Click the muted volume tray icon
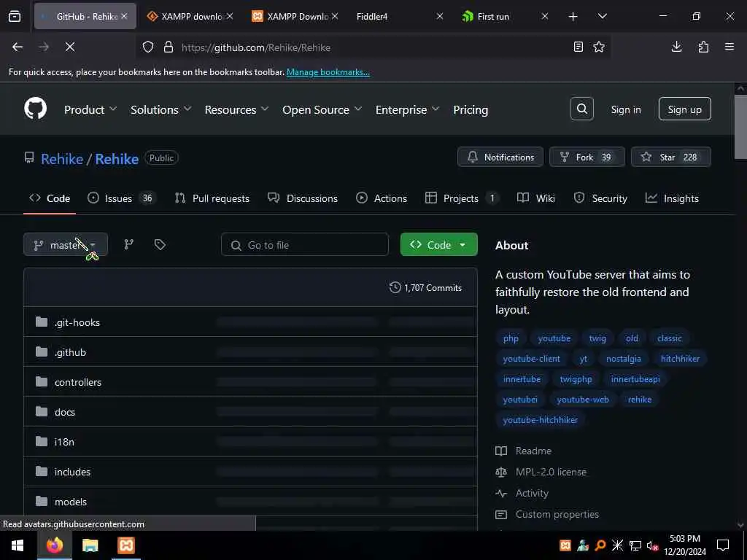 [x=652, y=545]
